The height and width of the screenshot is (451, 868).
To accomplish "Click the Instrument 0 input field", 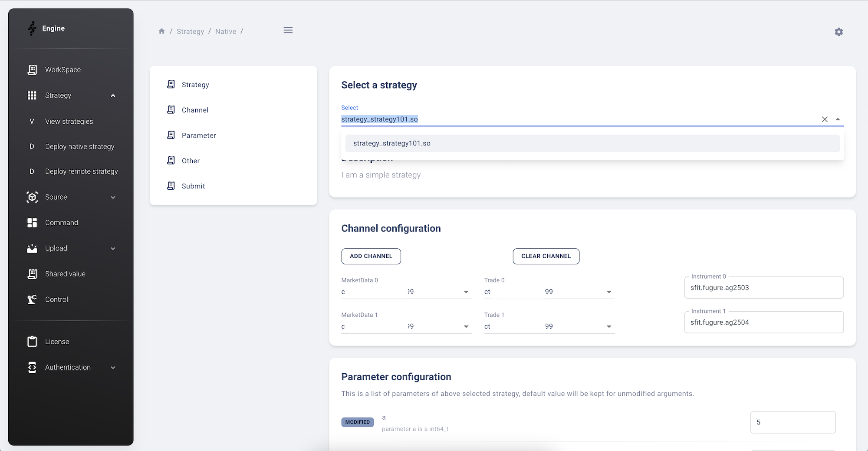I will coord(763,288).
